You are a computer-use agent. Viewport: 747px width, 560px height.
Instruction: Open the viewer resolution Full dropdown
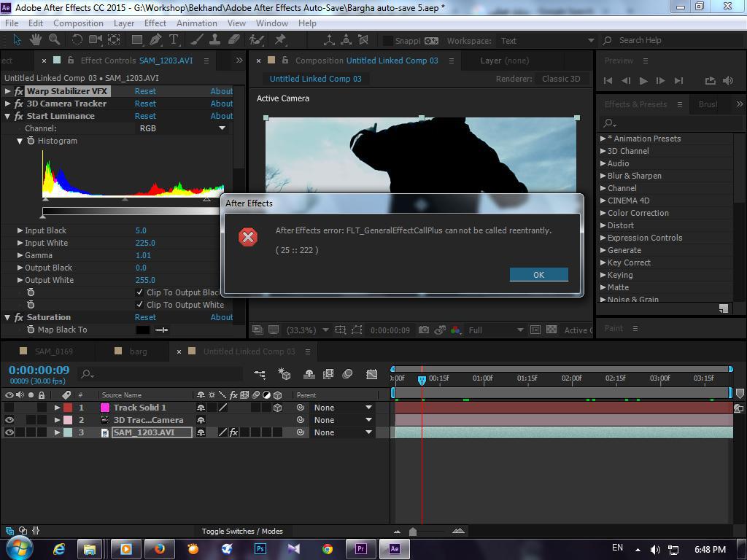(495, 330)
